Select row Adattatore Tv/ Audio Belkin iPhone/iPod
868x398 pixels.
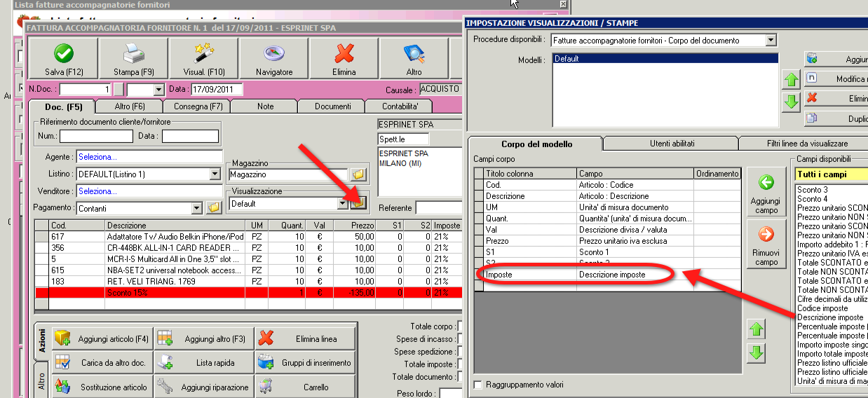tap(249, 237)
